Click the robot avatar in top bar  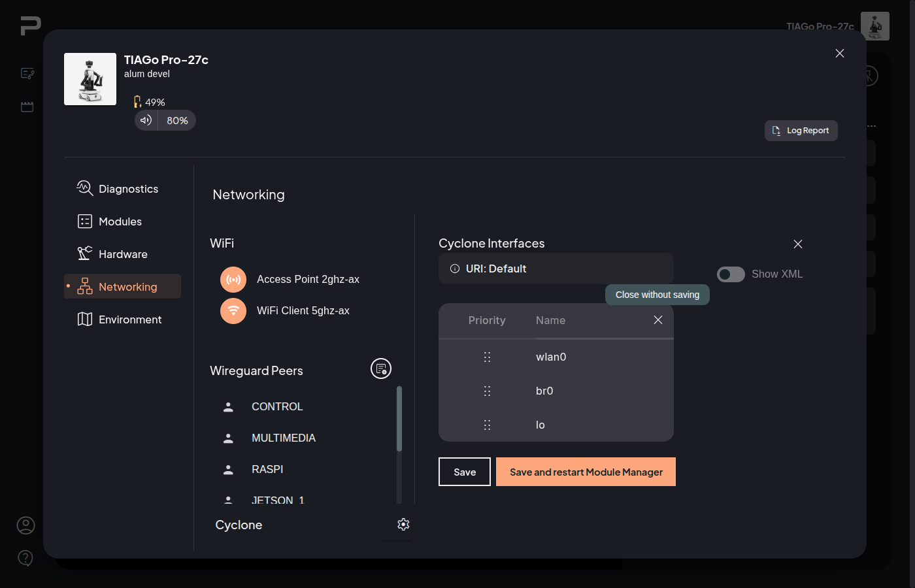875,26
